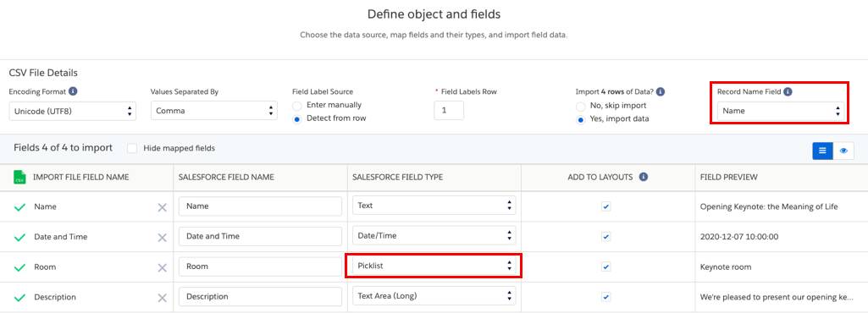The height and width of the screenshot is (313, 868).
Task: Remove the Room field mapping X
Action: (163, 267)
